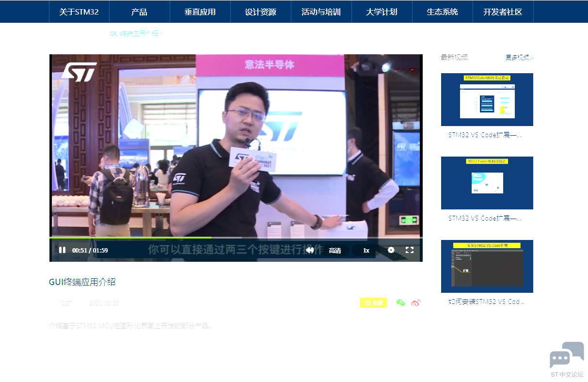This screenshot has height=382, width=588.
Task: Open the 开发者社区 menu
Action: 503,12
